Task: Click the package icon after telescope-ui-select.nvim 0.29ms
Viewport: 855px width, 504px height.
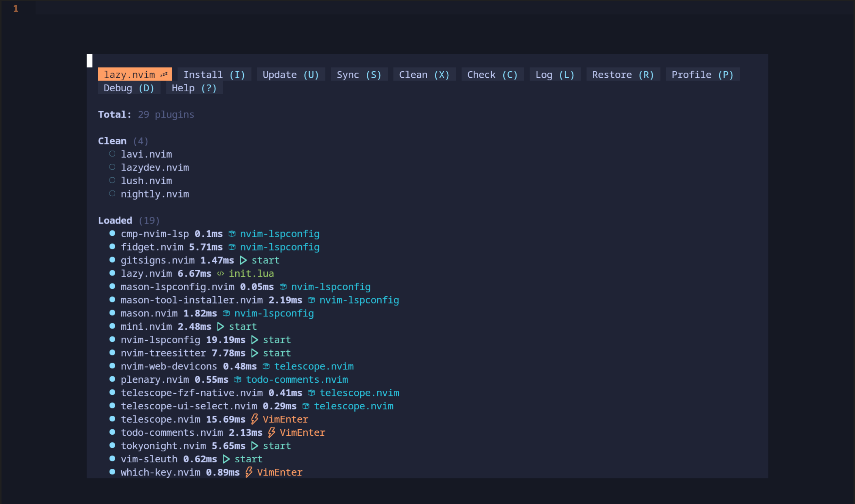Action: pos(306,406)
